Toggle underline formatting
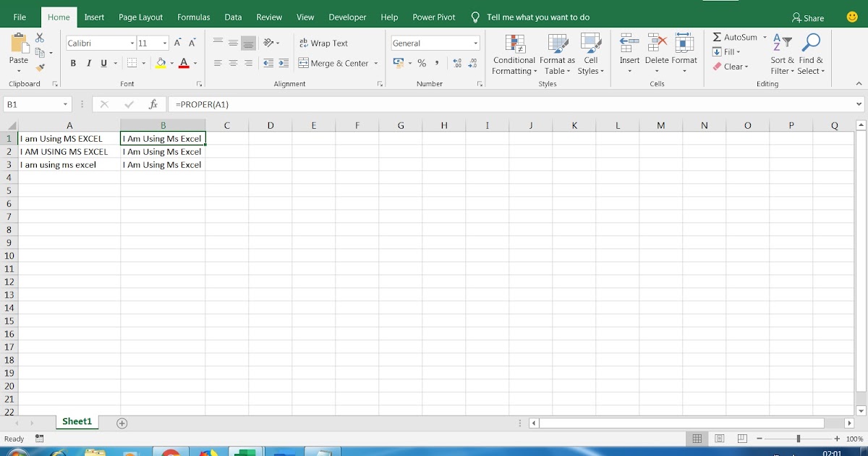Screen dimensions: 868x456 tap(103, 63)
